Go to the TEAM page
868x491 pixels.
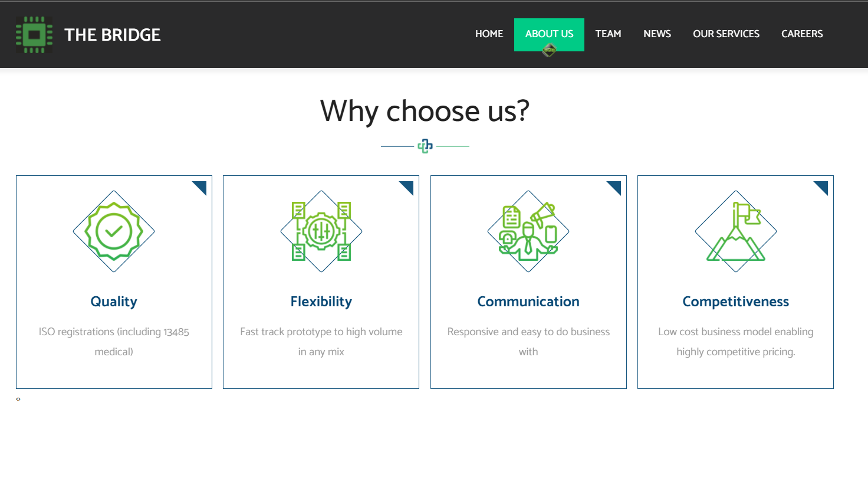608,34
